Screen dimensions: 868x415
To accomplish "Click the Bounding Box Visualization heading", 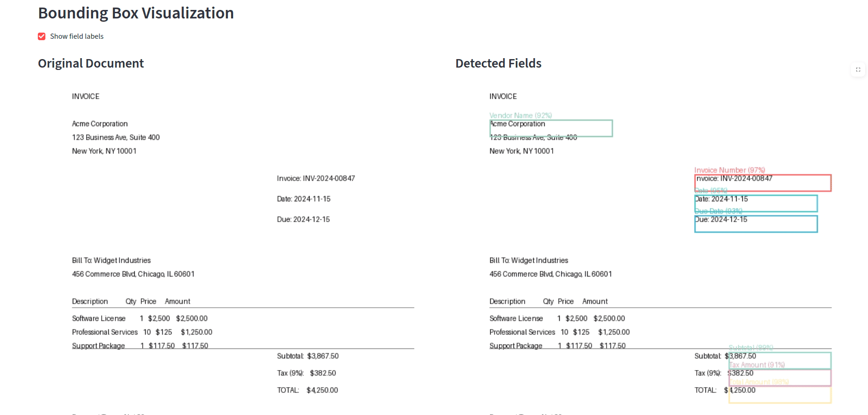I will (x=136, y=13).
